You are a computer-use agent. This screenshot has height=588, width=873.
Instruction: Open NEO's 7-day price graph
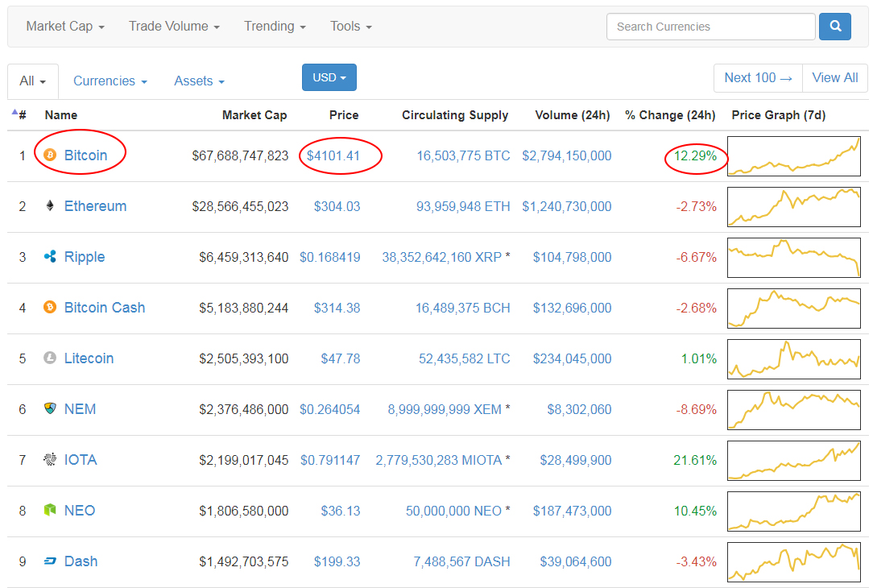794,511
